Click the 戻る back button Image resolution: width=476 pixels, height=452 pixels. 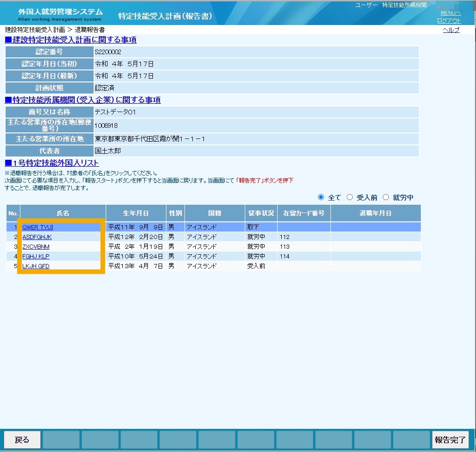coord(22,439)
